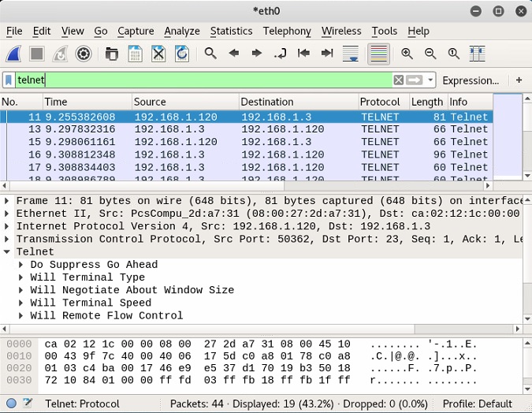This screenshot has width=532, height=413.
Task: Select packet 15 in the list
Action: [x=247, y=142]
